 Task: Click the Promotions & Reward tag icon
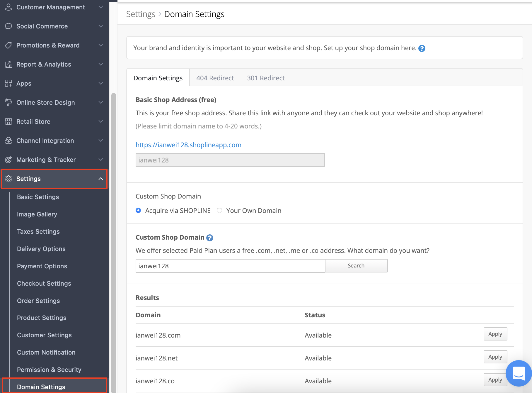(8, 45)
